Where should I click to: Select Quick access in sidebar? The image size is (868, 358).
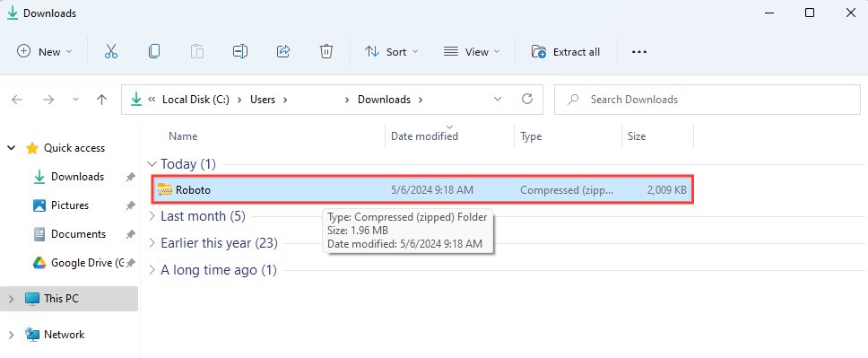(74, 148)
